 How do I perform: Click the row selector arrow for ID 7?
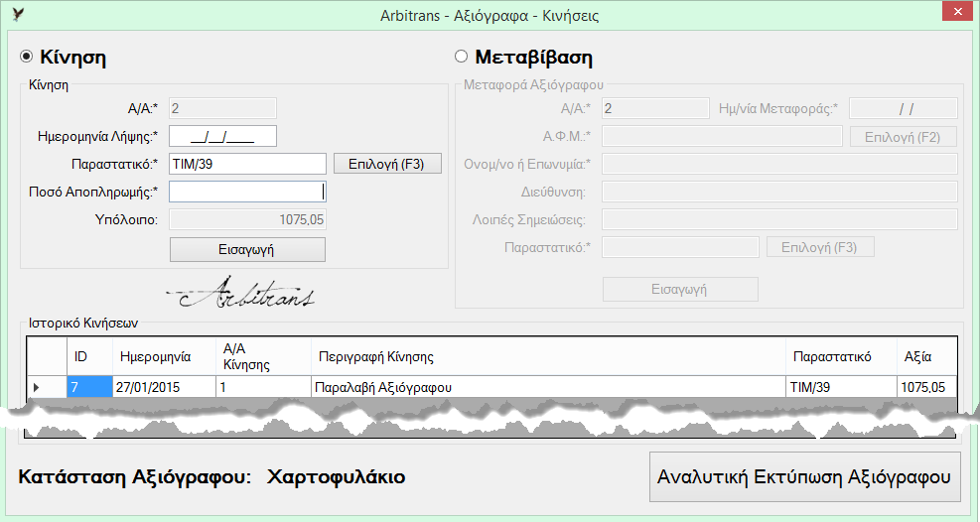47,387
